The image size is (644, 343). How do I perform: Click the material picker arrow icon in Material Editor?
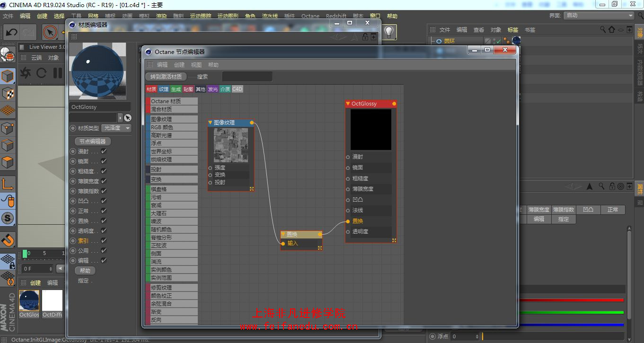click(x=128, y=118)
